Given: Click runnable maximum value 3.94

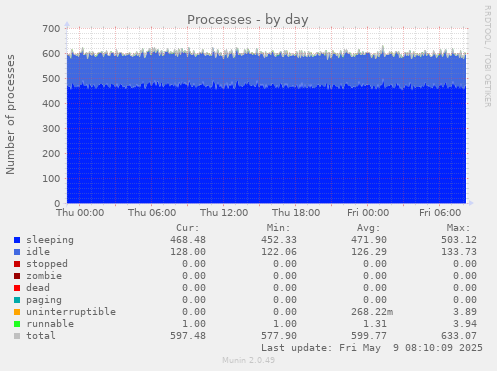Looking at the screenshot, I should (x=465, y=324).
